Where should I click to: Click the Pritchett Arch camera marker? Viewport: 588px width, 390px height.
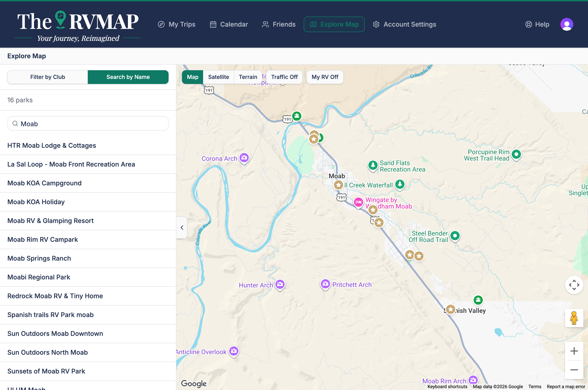(325, 284)
